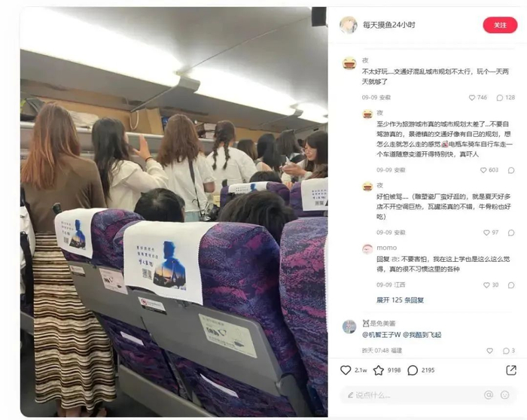Open the emoji picker in the comment box
The width and height of the screenshot is (527, 420).
tap(505, 395)
